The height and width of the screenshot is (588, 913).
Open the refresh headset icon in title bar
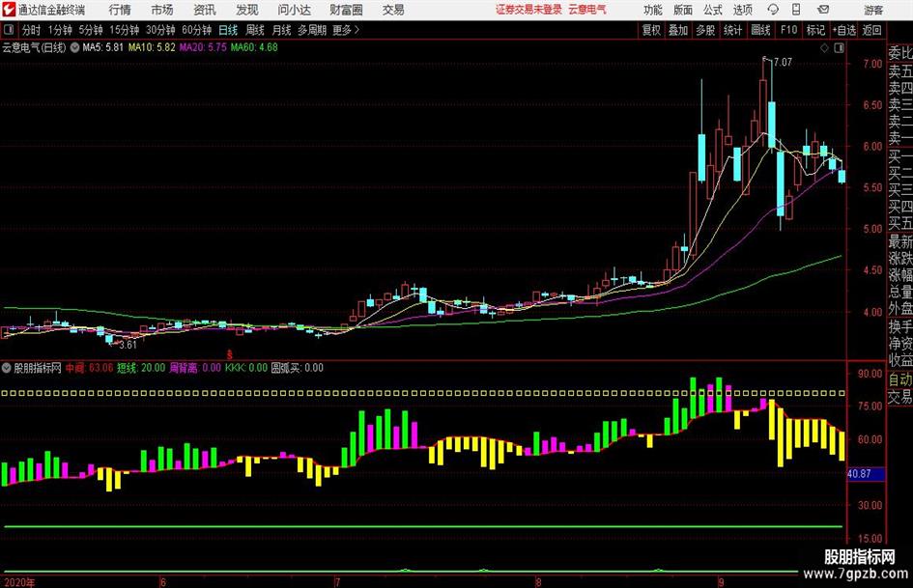[x=773, y=10]
